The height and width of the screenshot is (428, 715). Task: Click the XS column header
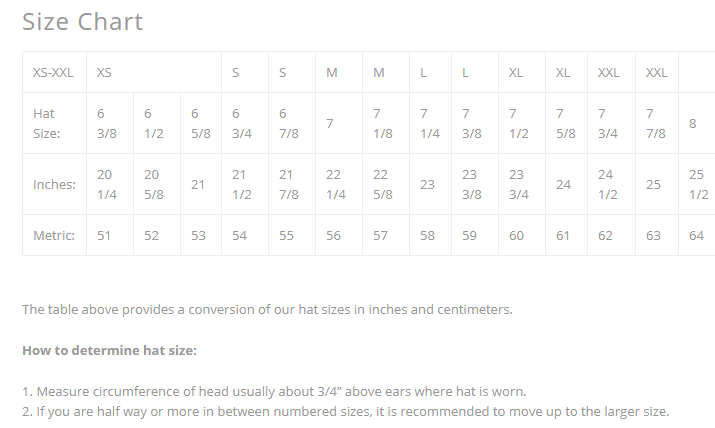point(104,73)
